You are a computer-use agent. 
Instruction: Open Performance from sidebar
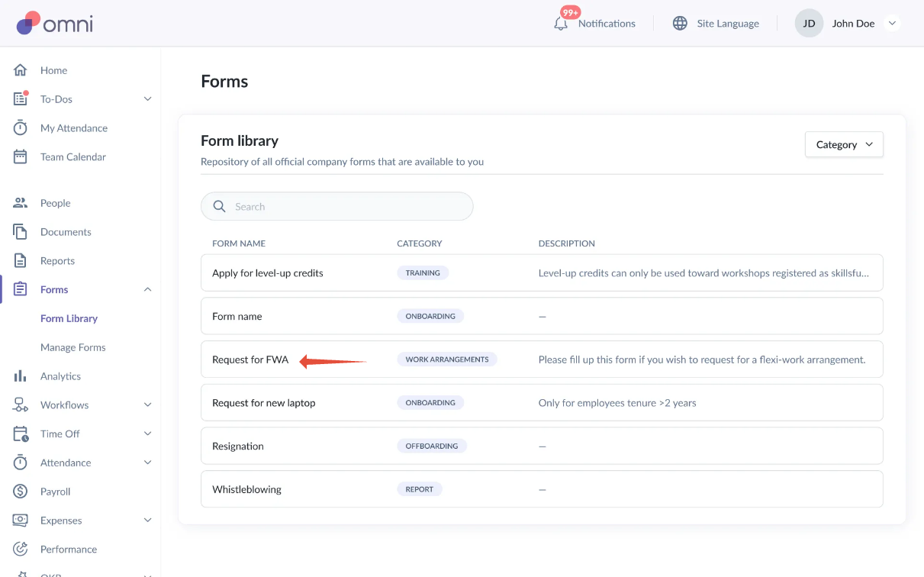pyautogui.click(x=69, y=549)
